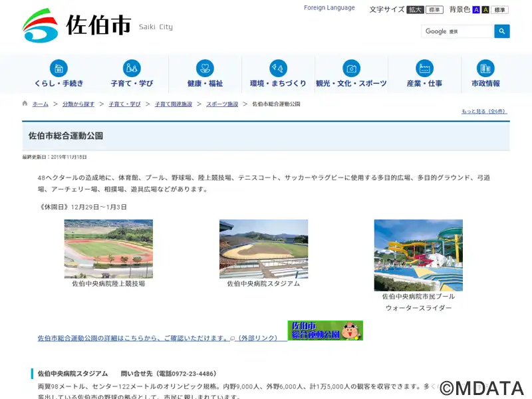Click the Saiki City logo
The width and height of the screenshot is (532, 399).
click(x=97, y=25)
